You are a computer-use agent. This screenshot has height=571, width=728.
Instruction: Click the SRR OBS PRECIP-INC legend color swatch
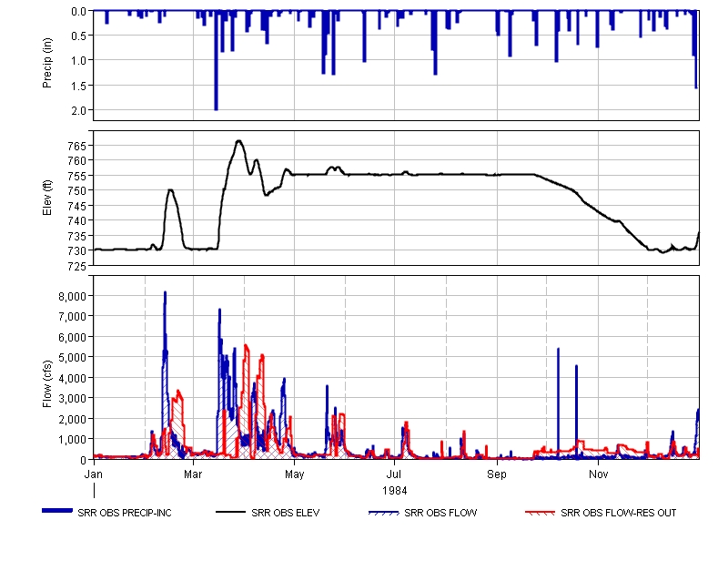(x=57, y=511)
